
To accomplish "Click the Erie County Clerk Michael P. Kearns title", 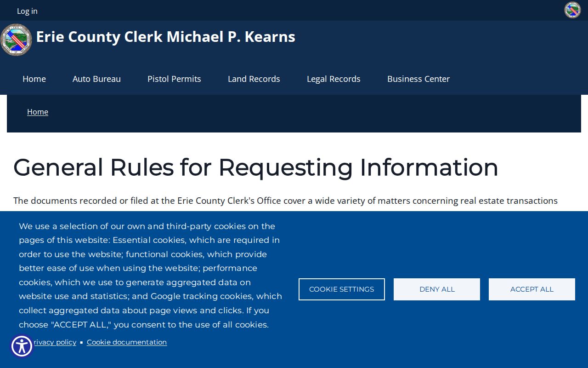I will pos(165,37).
